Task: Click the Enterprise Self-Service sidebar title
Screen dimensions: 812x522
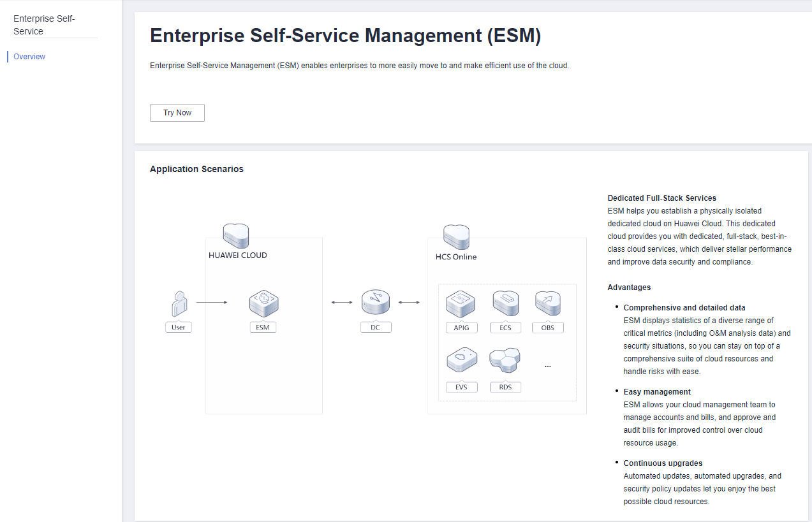Action: pos(44,25)
